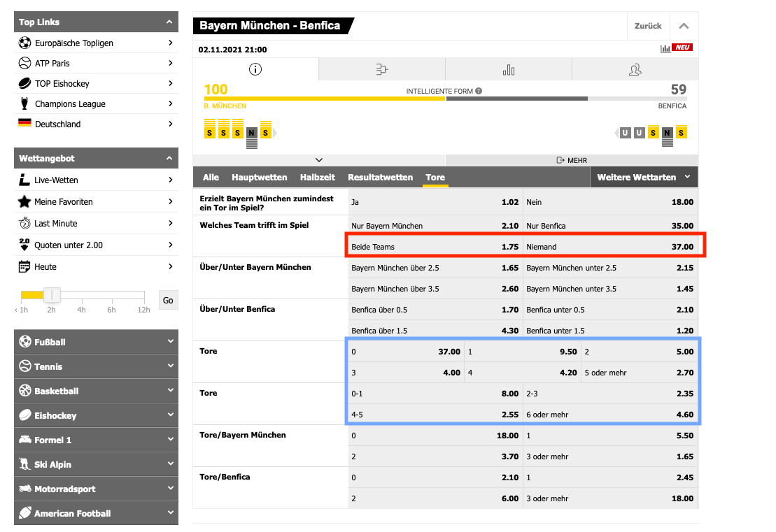Expand the Tennis category chevron

click(171, 366)
